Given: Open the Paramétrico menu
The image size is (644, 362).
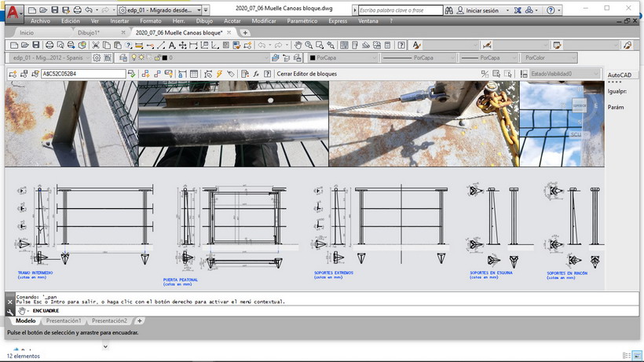Looking at the screenshot, I should pyautogui.click(x=302, y=21).
